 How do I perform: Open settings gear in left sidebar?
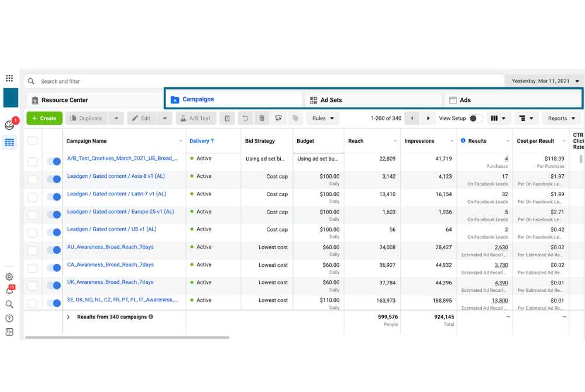coord(9,277)
